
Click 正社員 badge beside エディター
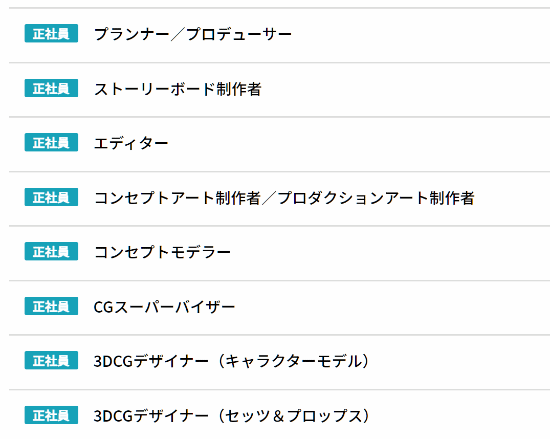pos(51,142)
